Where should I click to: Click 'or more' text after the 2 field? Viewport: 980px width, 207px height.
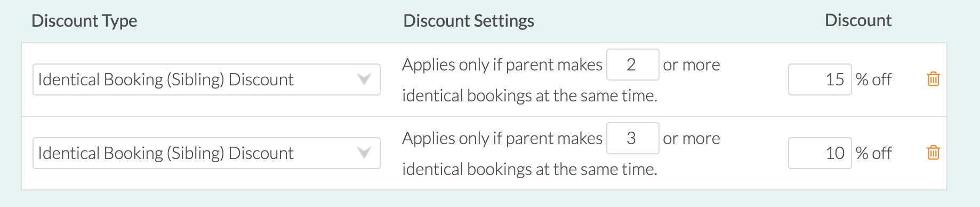(x=692, y=65)
